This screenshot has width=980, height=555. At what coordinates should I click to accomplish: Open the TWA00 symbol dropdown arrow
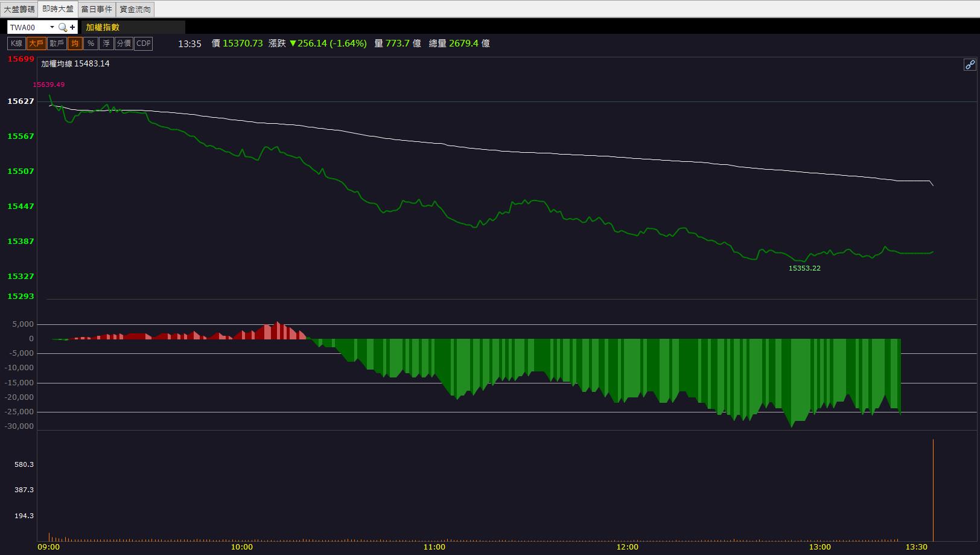[x=52, y=27]
